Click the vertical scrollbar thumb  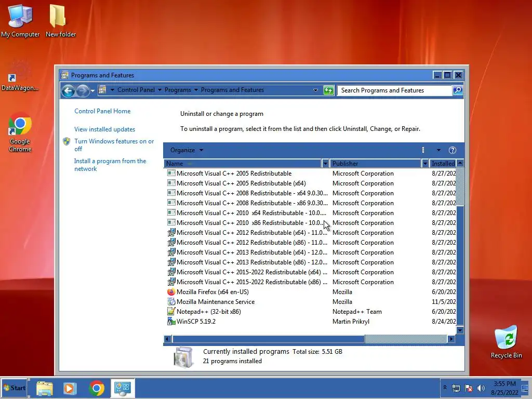(x=460, y=265)
